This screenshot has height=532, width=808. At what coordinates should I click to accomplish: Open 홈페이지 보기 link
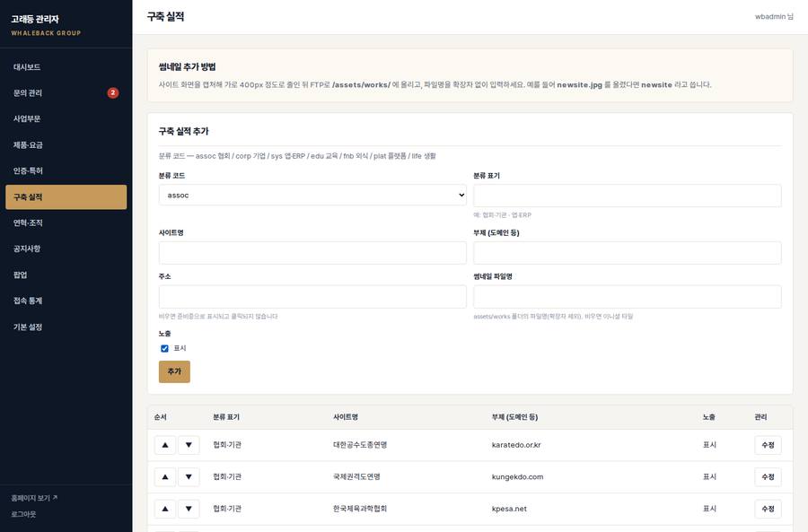[34, 498]
